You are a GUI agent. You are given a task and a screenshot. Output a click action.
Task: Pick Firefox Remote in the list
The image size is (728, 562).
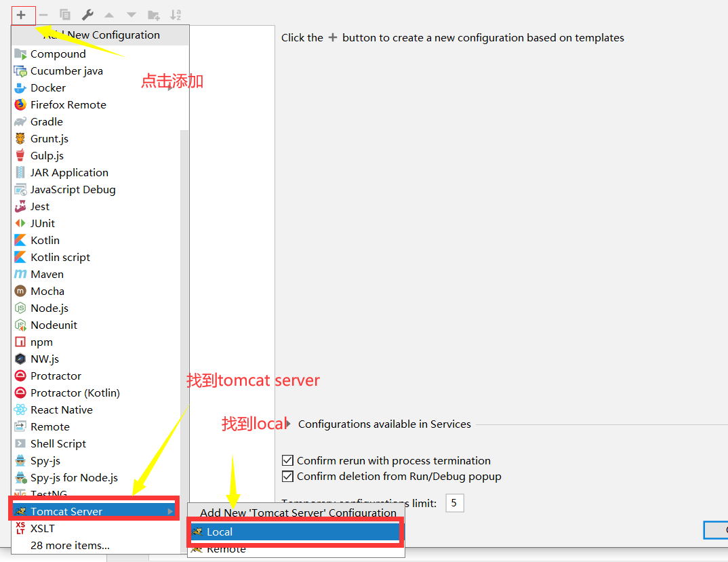100,104
